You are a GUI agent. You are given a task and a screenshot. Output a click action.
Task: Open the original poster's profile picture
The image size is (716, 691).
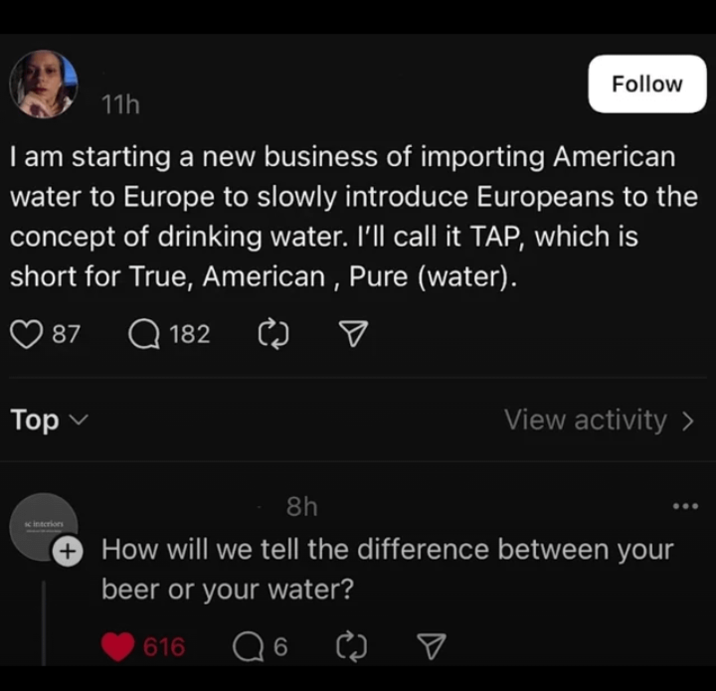pos(44,84)
